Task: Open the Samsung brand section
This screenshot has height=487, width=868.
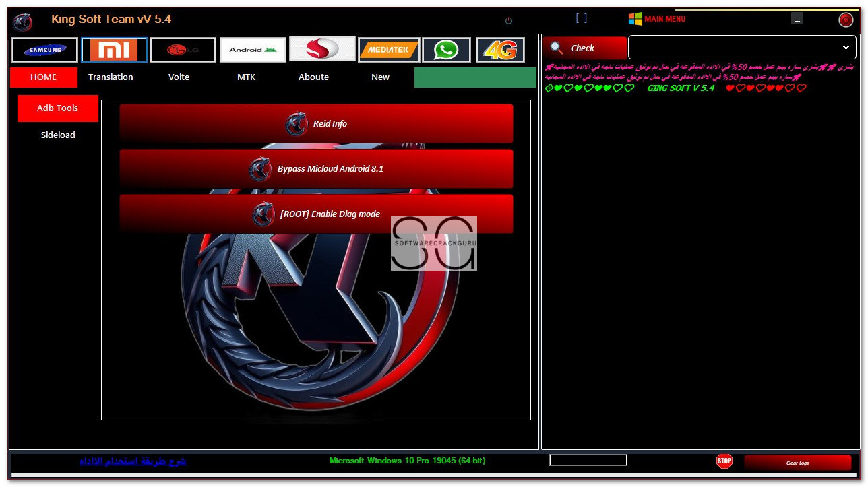Action: (45, 50)
